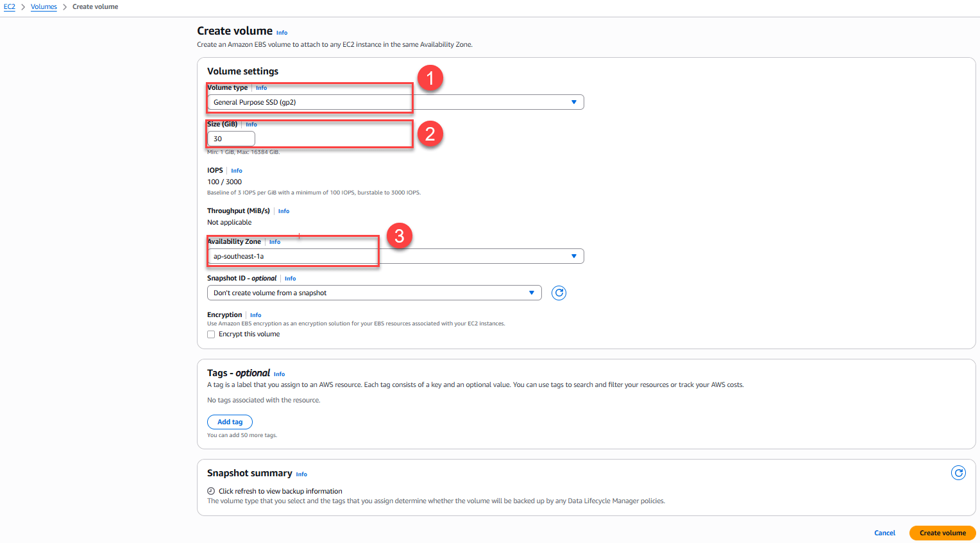
Task: Click Info link next to Size (GiB)
Action: click(x=251, y=125)
